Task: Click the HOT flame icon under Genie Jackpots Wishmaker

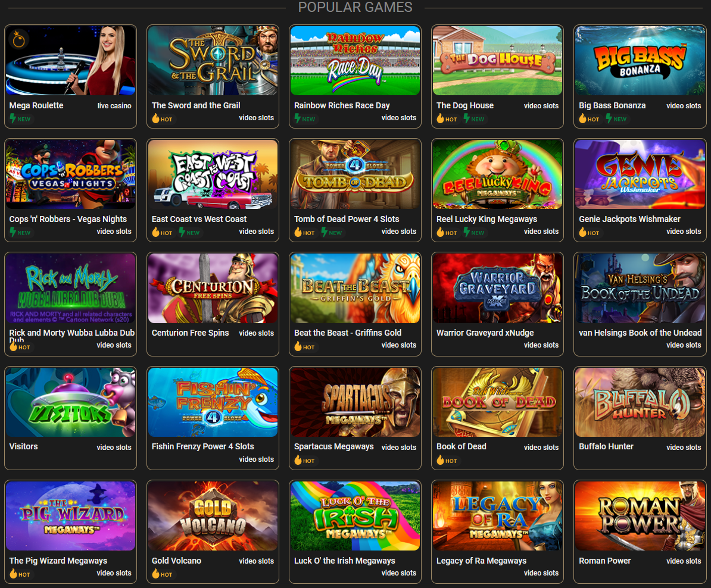Action: (x=583, y=233)
